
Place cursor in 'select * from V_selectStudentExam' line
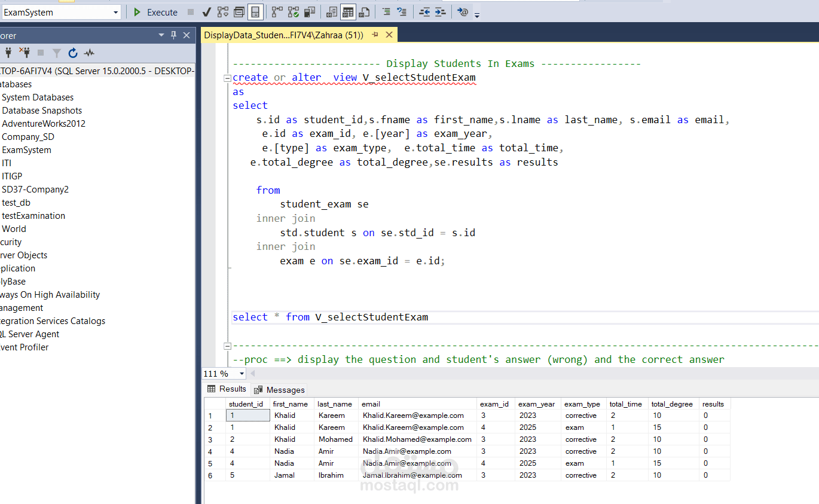click(x=330, y=317)
